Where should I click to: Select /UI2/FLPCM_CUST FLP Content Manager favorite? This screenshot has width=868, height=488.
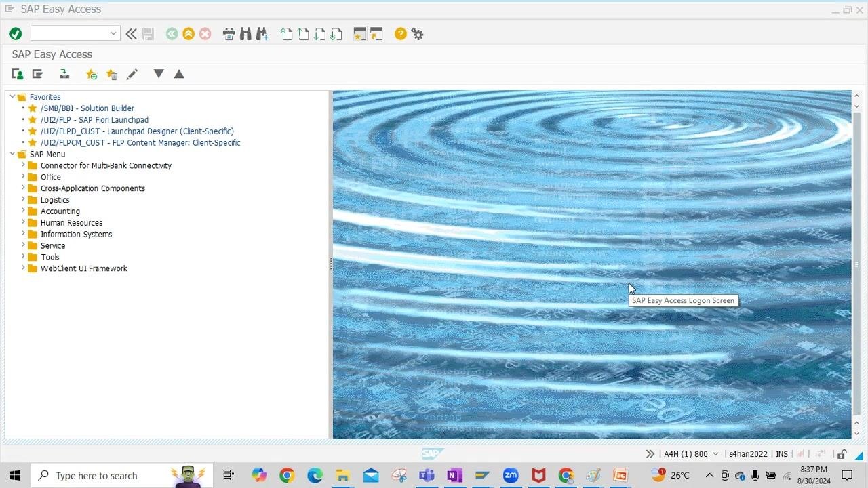coord(140,143)
